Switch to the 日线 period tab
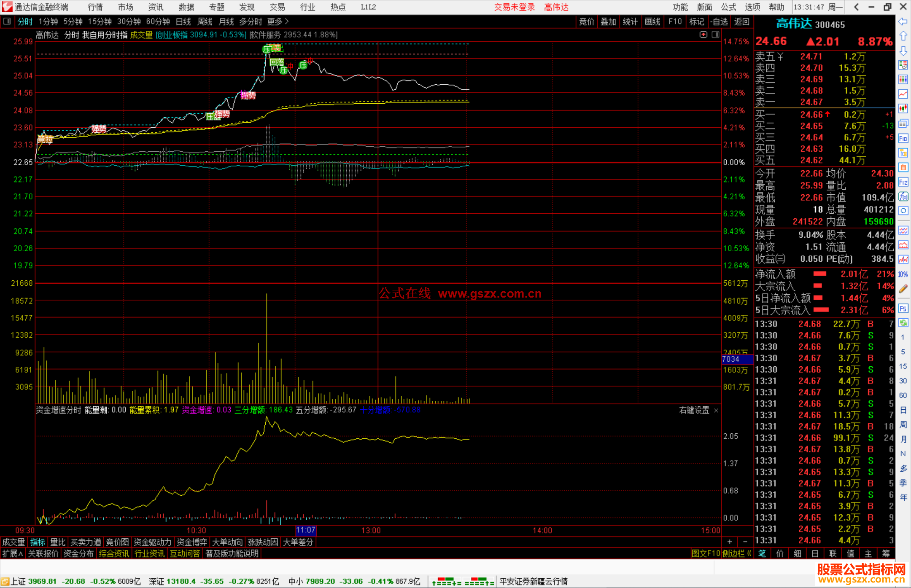Viewport: 911px width, 588px height. (x=183, y=21)
